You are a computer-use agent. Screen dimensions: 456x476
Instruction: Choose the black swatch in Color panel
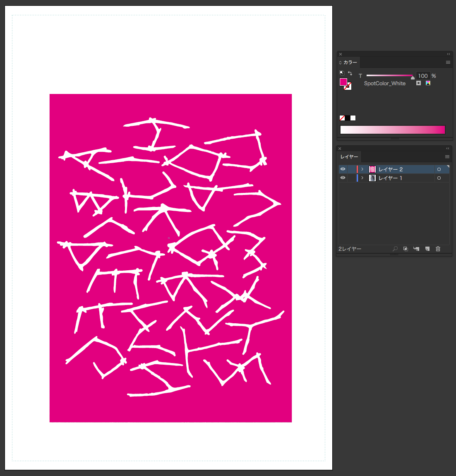point(348,118)
